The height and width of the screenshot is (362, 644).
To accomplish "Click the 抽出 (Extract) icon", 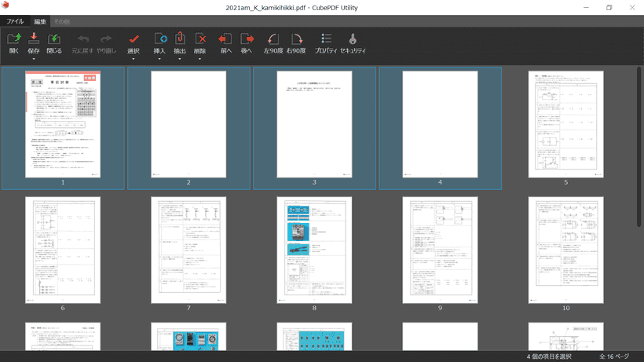I will point(180,38).
